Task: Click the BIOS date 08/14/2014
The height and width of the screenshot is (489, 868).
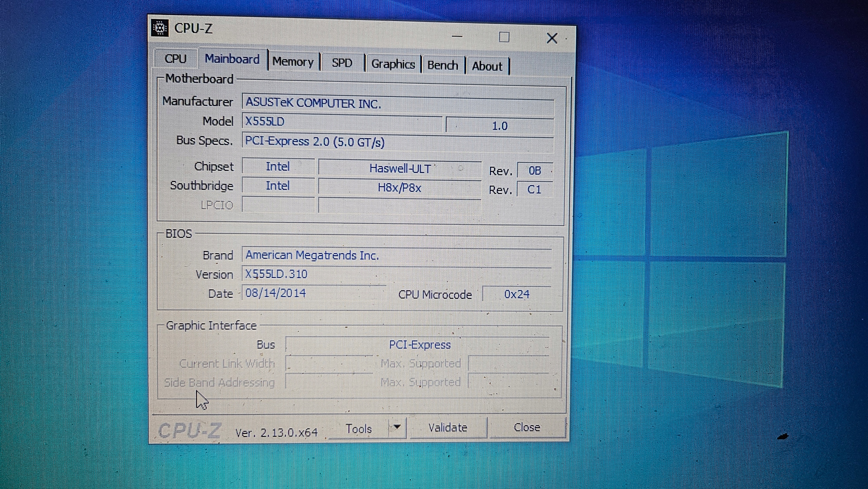Action: pyautogui.click(x=275, y=293)
